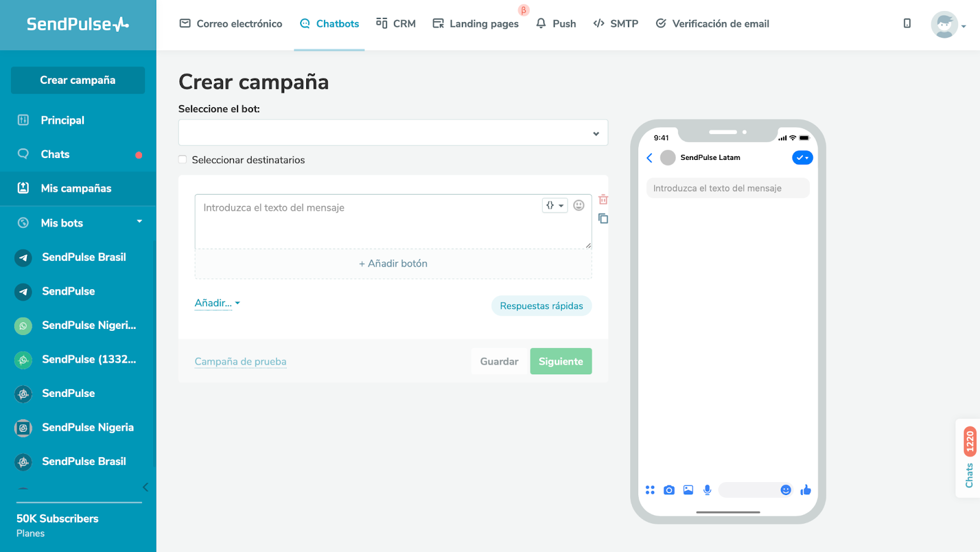Click the WhatsApp icon for SendPulse Nigeri...
Image resolution: width=980 pixels, height=552 pixels.
tap(23, 325)
